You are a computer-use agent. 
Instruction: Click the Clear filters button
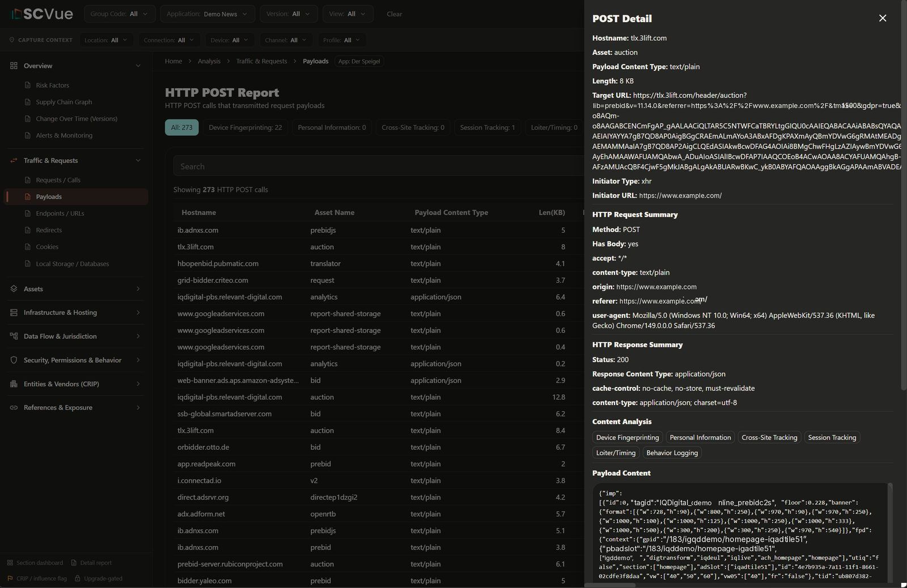[x=394, y=14]
